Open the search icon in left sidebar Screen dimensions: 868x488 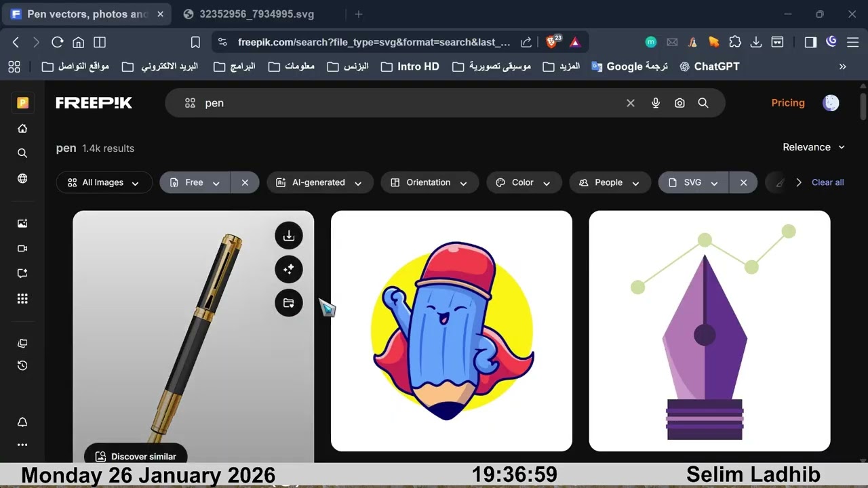click(22, 154)
